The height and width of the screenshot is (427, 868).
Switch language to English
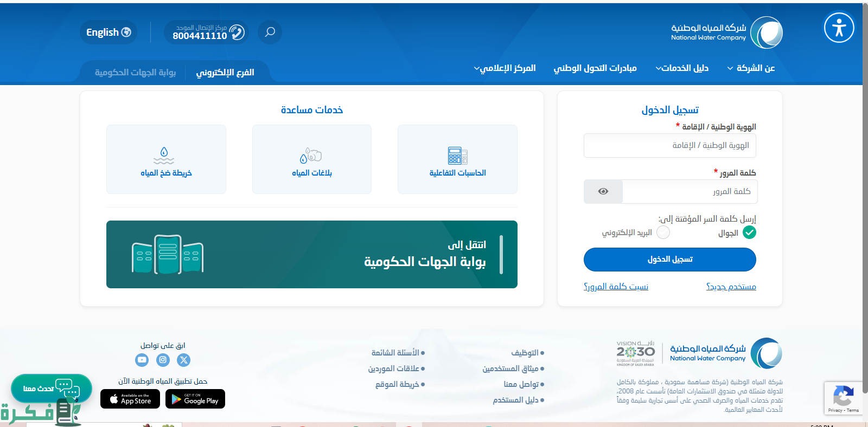point(108,33)
